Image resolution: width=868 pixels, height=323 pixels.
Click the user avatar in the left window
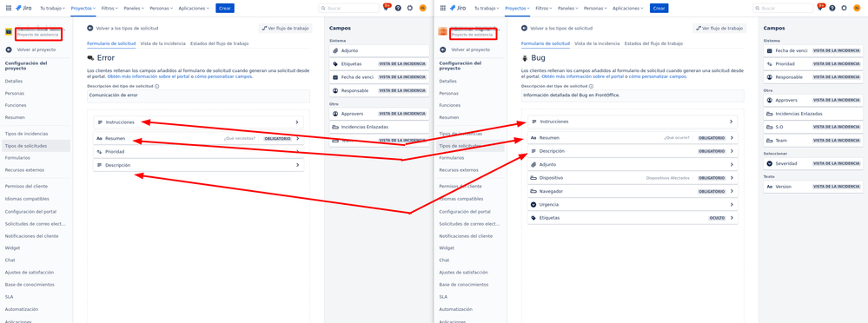tap(423, 9)
